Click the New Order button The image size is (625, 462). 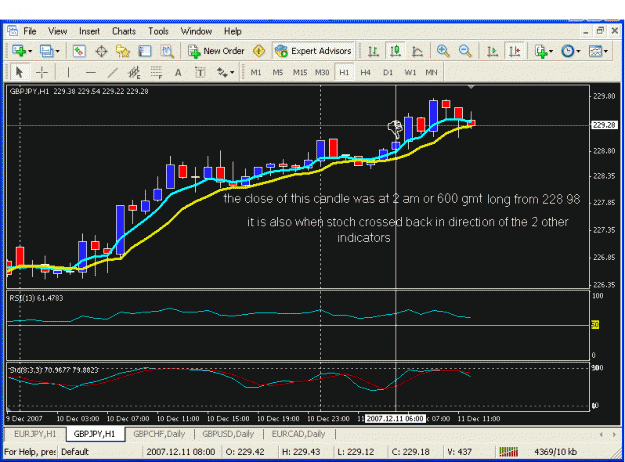click(216, 51)
